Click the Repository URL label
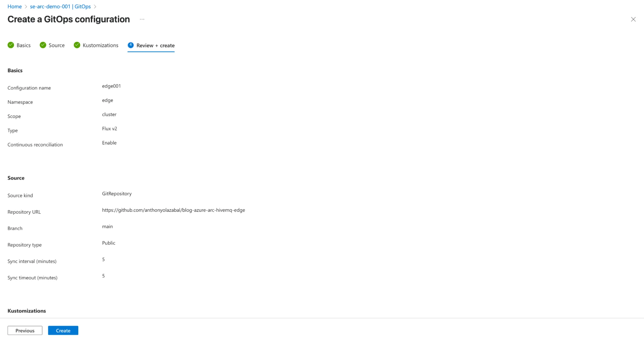Image resolution: width=644 pixels, height=338 pixels. (x=24, y=212)
